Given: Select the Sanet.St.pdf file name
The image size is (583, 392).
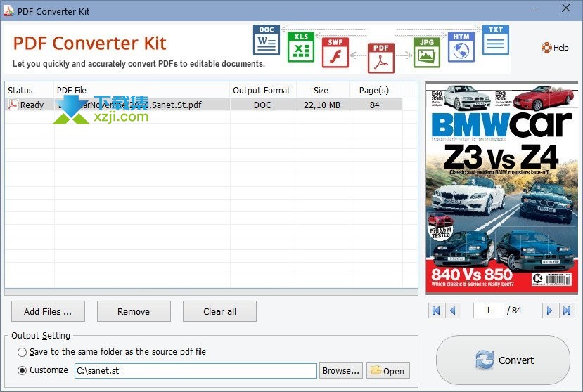Looking at the screenshot, I should (x=130, y=105).
